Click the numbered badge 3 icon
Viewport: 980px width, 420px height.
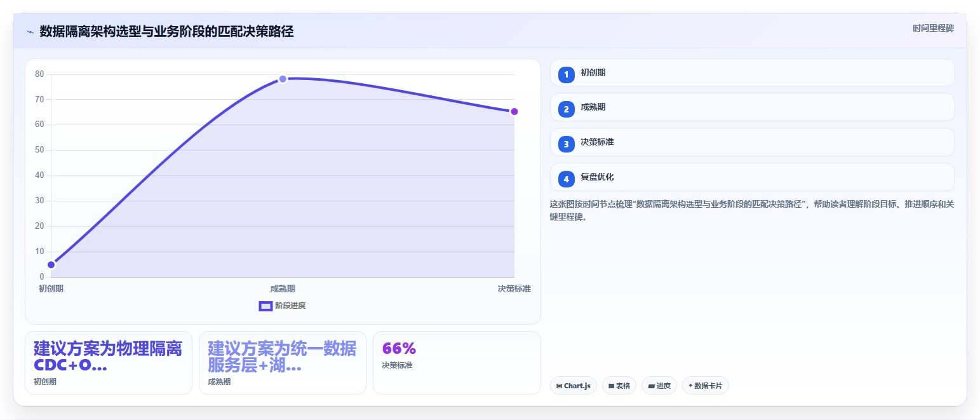(566, 144)
